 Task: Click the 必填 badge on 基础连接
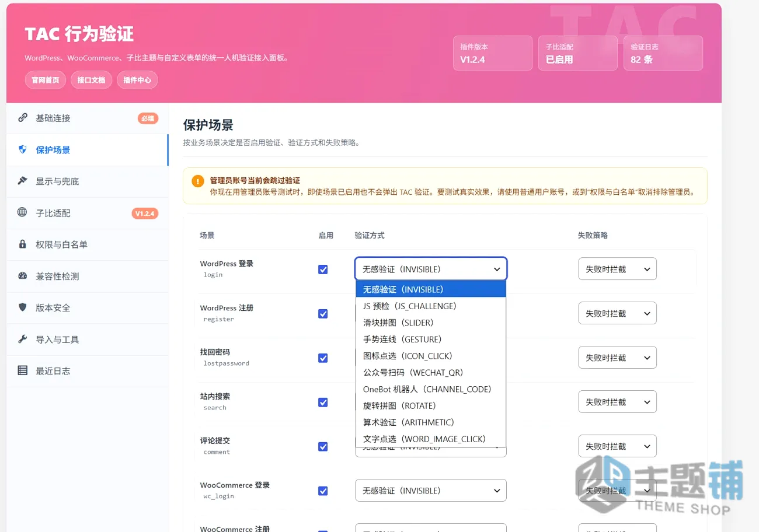pos(148,118)
